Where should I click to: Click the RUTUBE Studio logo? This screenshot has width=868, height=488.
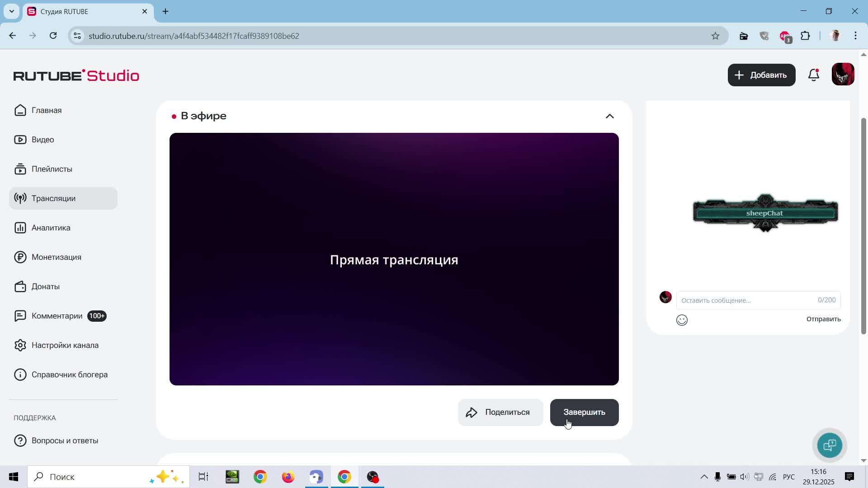(76, 75)
